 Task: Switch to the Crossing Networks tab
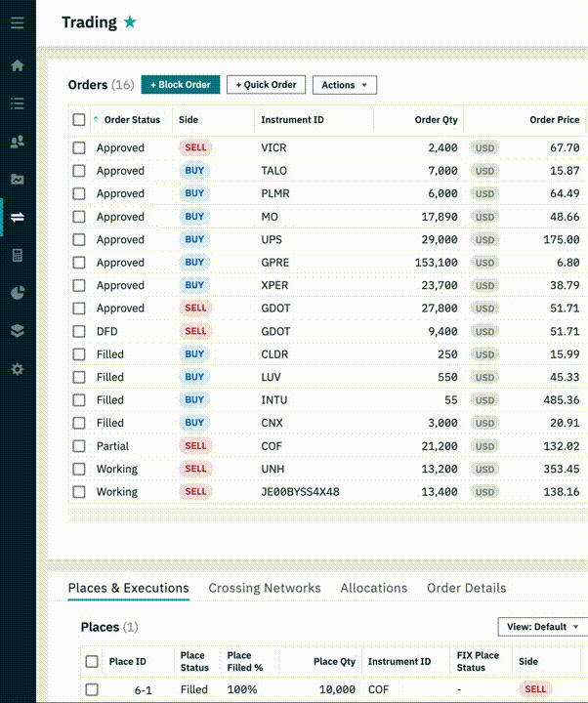point(264,588)
